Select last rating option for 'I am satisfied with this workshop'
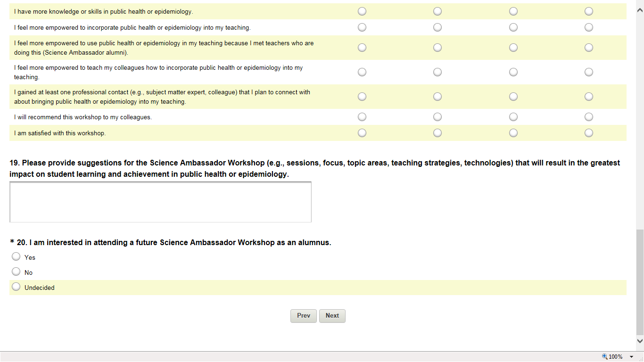The image size is (644, 362). pos(589,133)
